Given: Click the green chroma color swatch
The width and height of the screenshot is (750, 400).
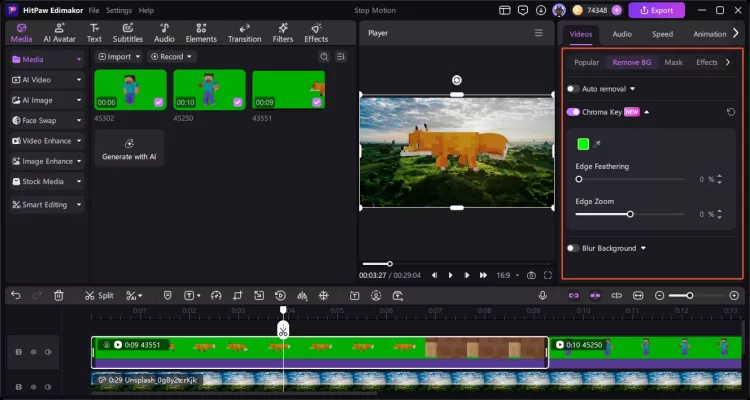Looking at the screenshot, I should point(583,144).
